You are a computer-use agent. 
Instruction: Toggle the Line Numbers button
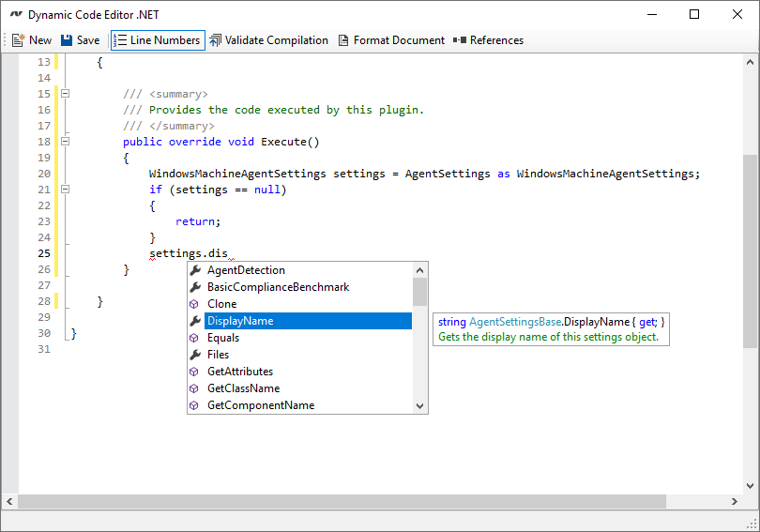pos(158,40)
